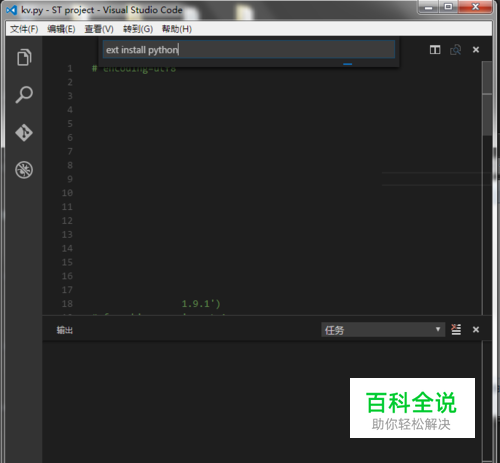Viewport: 500px width, 463px height.
Task: Open the 帮助(H) menu
Action: pyautogui.click(x=177, y=29)
